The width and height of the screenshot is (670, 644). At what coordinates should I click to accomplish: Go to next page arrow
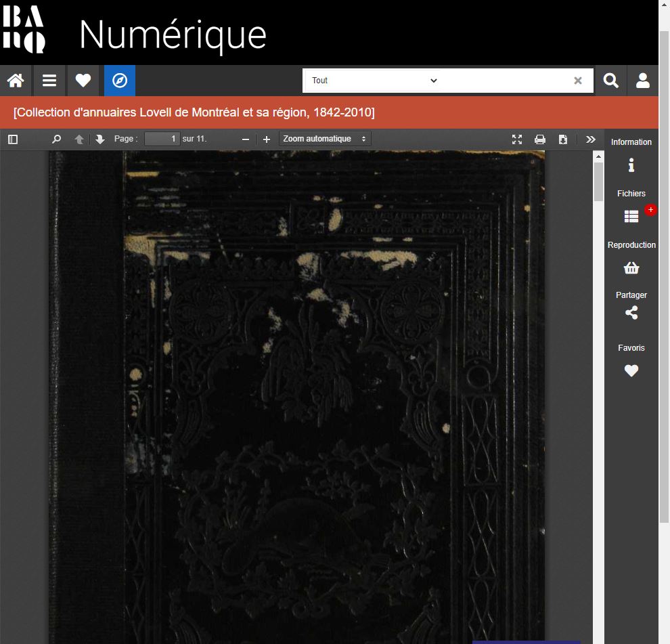pyautogui.click(x=100, y=139)
